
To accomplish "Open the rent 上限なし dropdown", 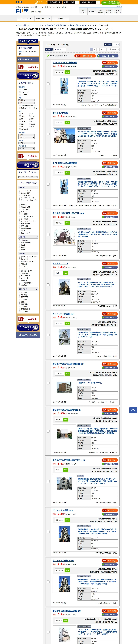I will click(27, 103).
